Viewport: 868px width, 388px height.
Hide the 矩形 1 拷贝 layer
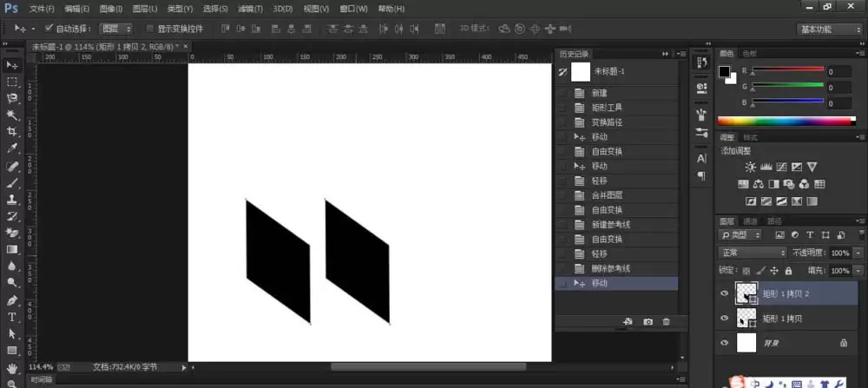pyautogui.click(x=724, y=318)
